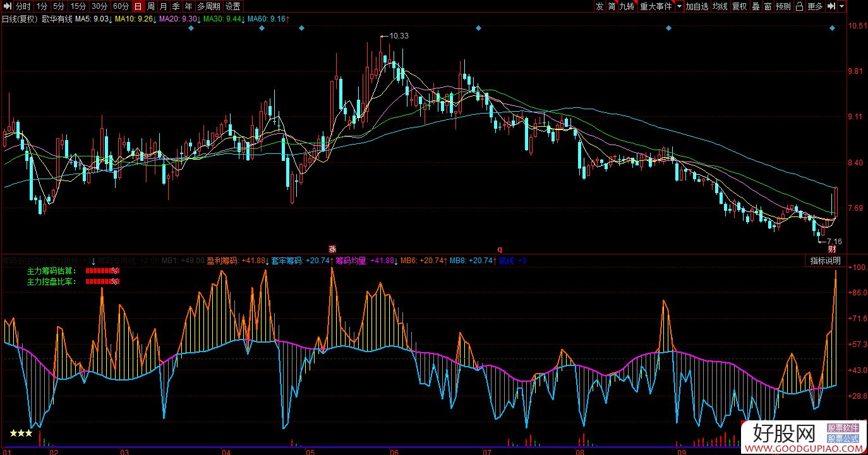The height and width of the screenshot is (455, 868).
Task: Open the 设置 settings button
Action: click(233, 6)
